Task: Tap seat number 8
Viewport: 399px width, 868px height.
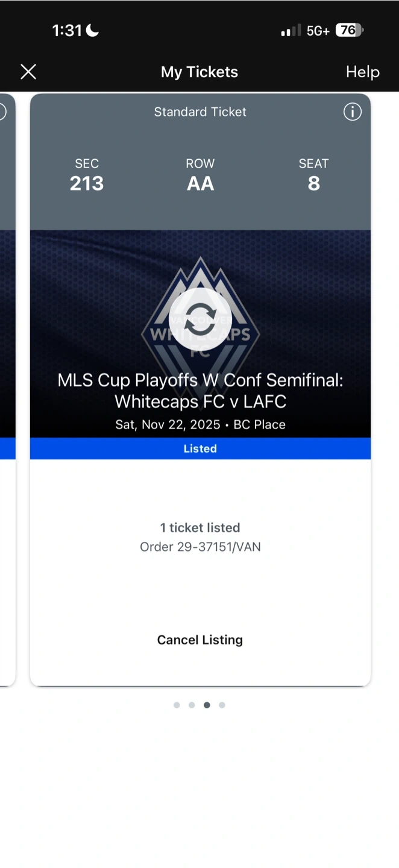Action: tap(314, 183)
